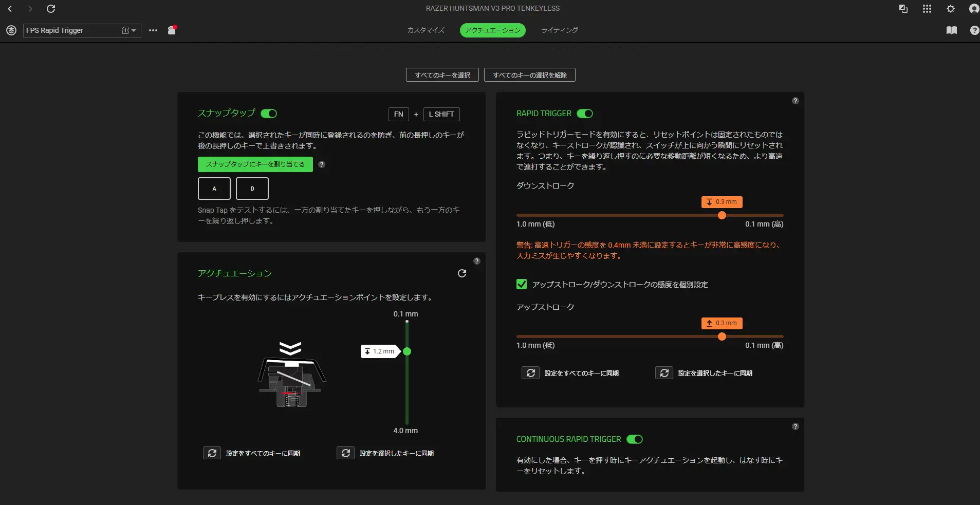The height and width of the screenshot is (505, 980).
Task: Click the forward navigation arrow
Action: [30, 9]
